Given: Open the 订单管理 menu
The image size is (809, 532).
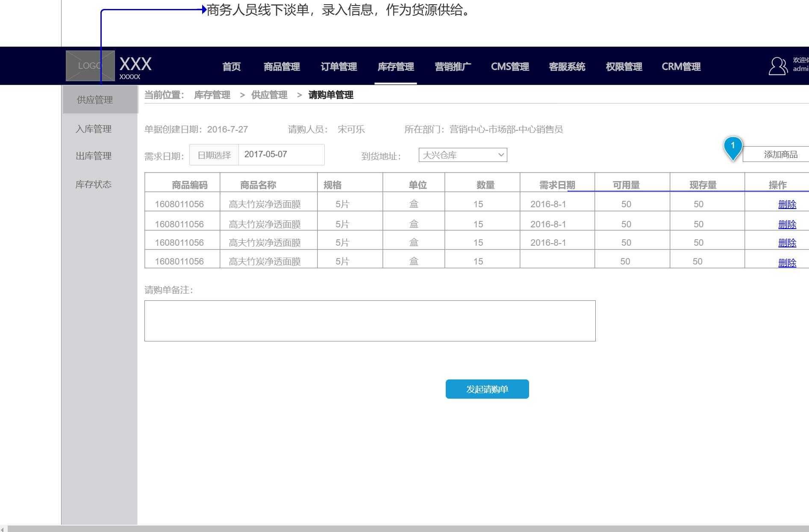Looking at the screenshot, I should coord(339,67).
